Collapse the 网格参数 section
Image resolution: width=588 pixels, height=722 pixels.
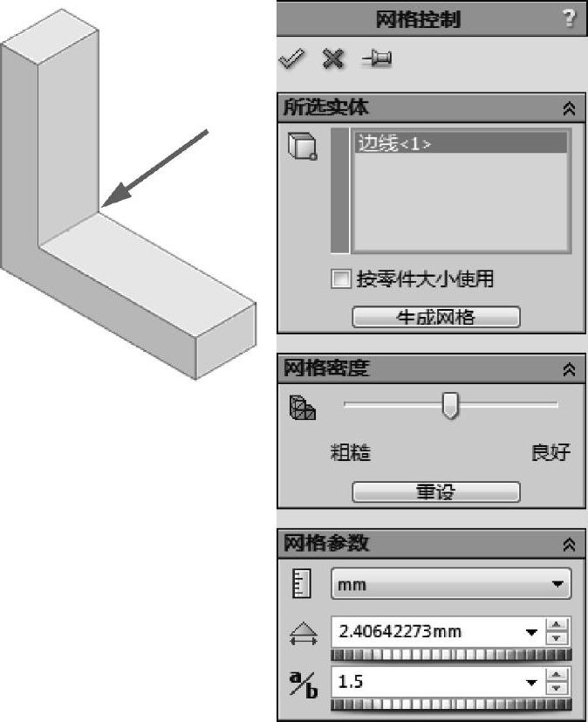coord(569,545)
